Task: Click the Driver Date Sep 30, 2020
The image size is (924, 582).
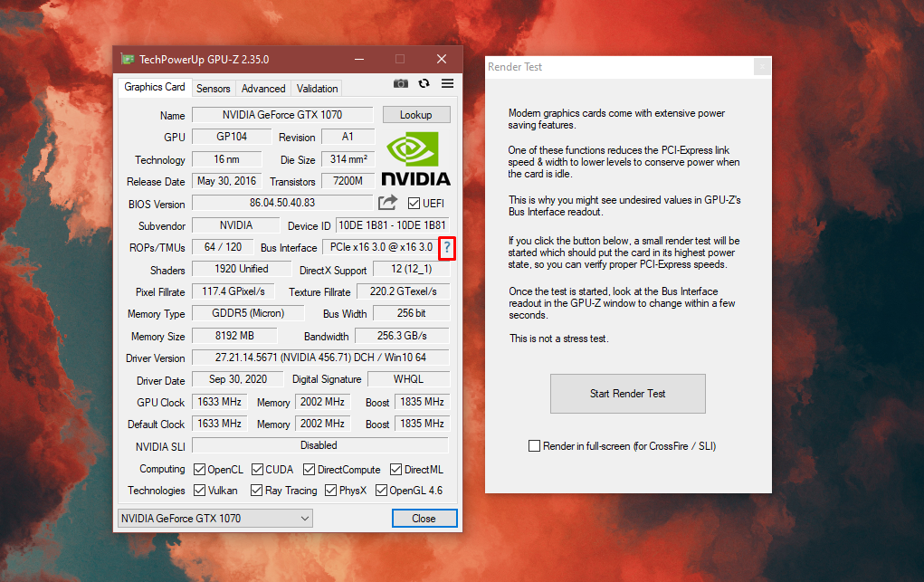Action: pos(237,379)
